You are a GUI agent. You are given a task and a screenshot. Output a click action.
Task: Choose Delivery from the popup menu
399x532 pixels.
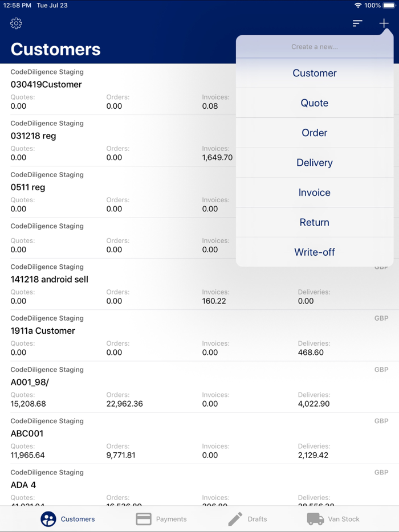(315, 162)
